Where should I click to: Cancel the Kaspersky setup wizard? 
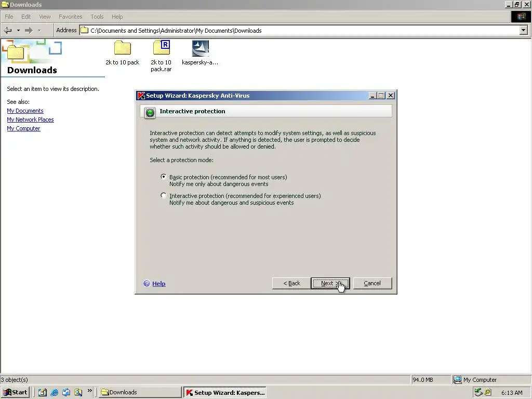tap(373, 283)
